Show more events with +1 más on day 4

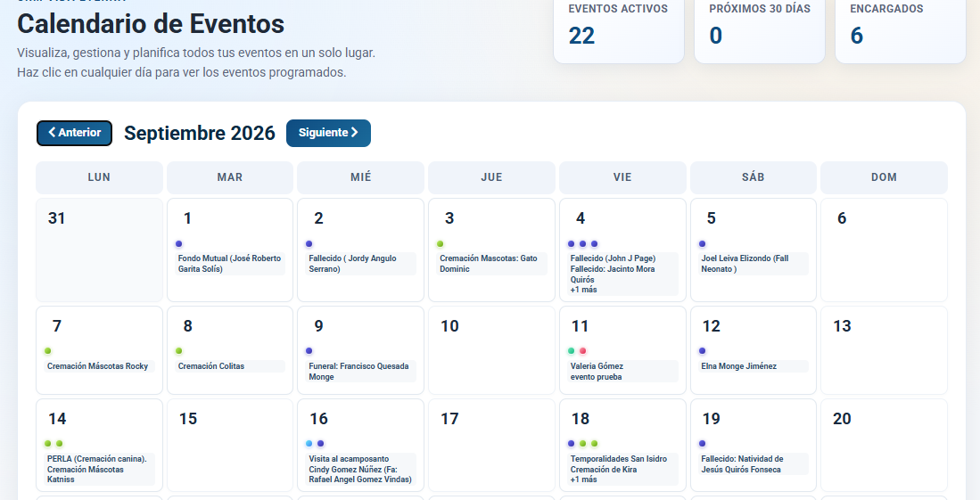[x=583, y=290]
